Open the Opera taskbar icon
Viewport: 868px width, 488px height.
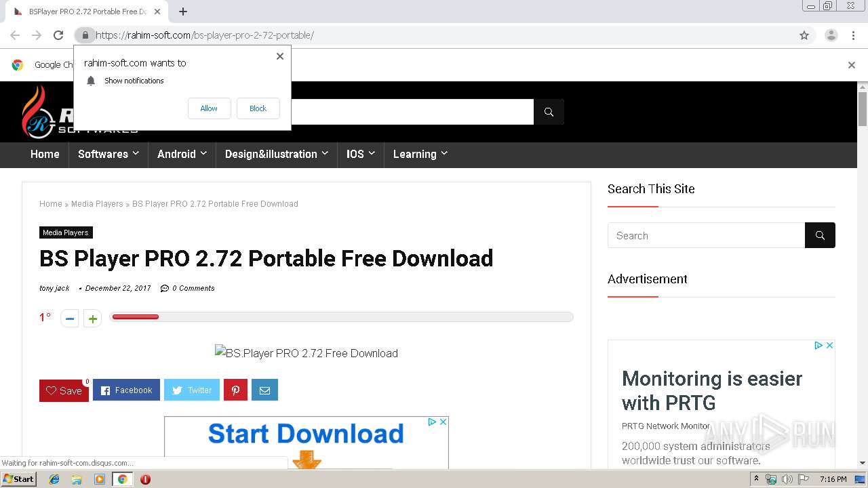pyautogui.click(x=145, y=479)
